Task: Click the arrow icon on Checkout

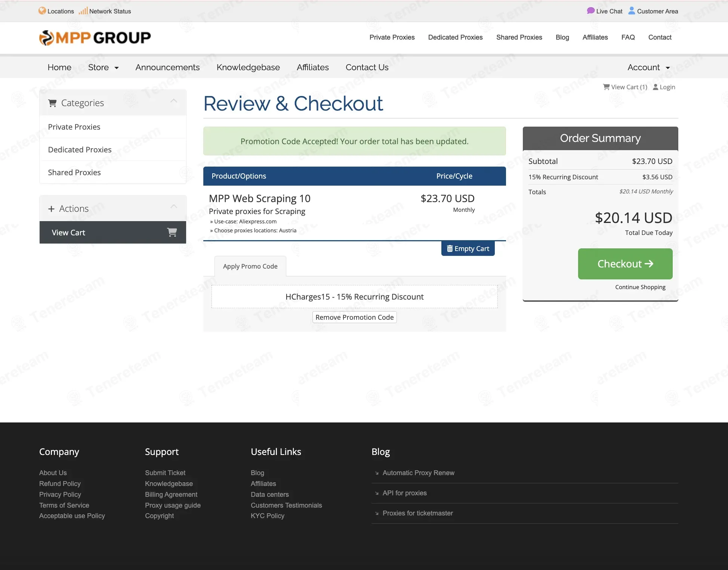Action: 649,264
